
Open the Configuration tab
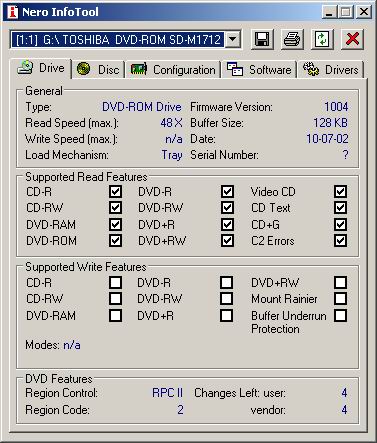[173, 69]
